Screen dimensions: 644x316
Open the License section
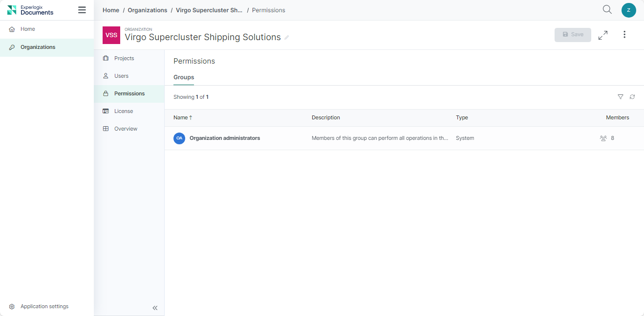(x=129, y=111)
